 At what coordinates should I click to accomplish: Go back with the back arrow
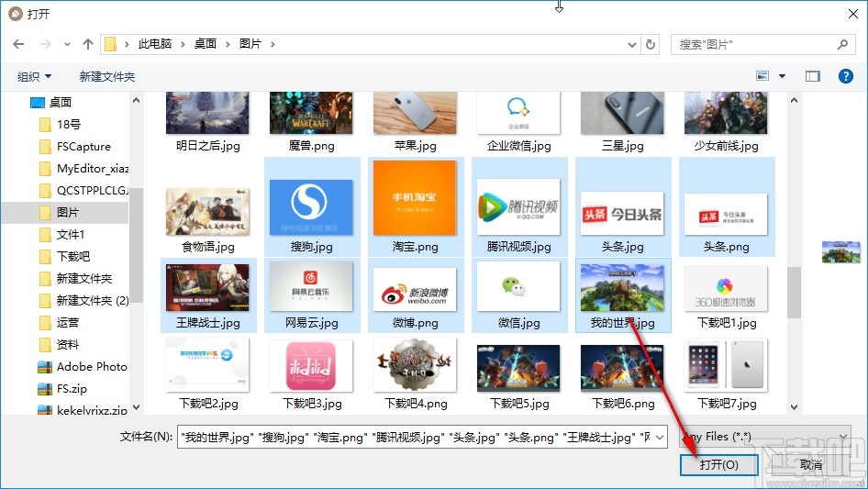coord(19,44)
